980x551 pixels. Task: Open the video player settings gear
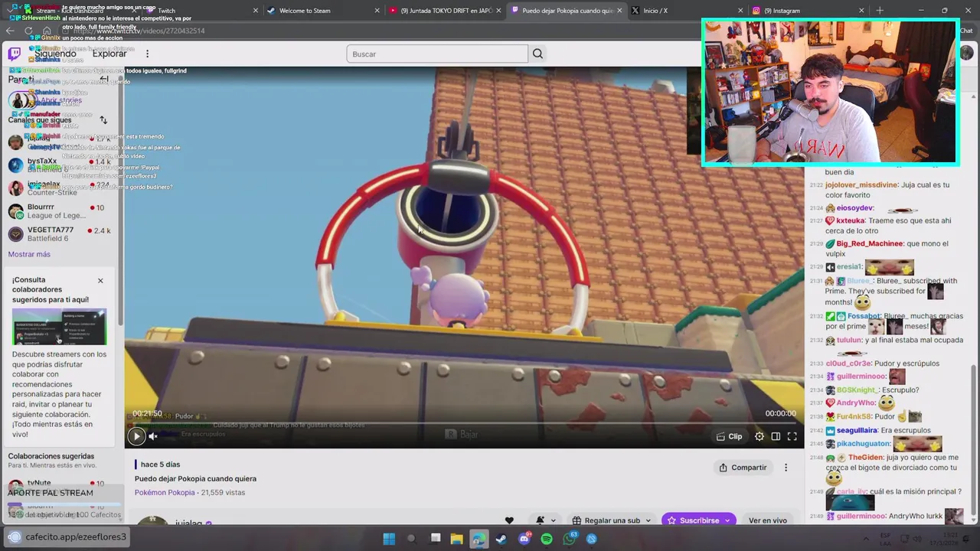point(759,436)
